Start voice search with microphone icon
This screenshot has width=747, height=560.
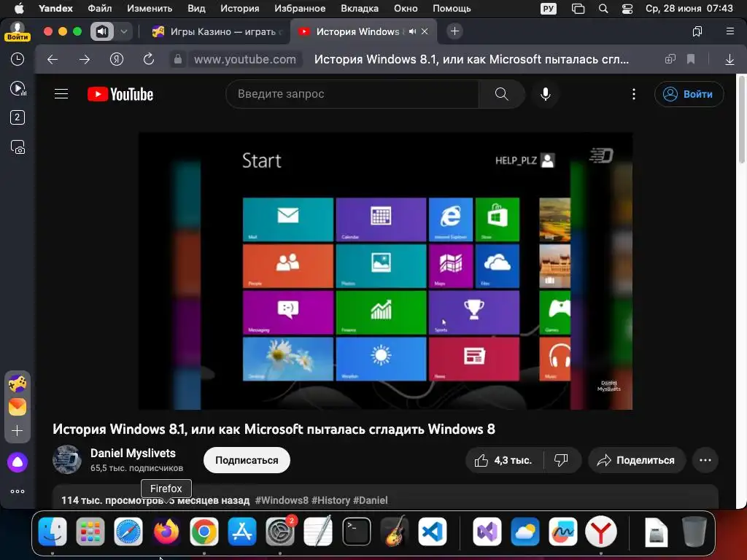point(546,94)
